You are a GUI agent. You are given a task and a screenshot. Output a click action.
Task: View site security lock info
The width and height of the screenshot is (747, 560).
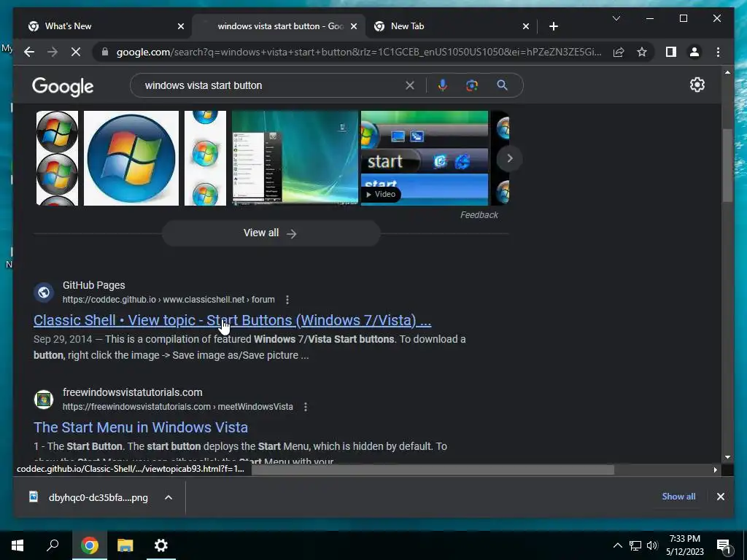(105, 52)
